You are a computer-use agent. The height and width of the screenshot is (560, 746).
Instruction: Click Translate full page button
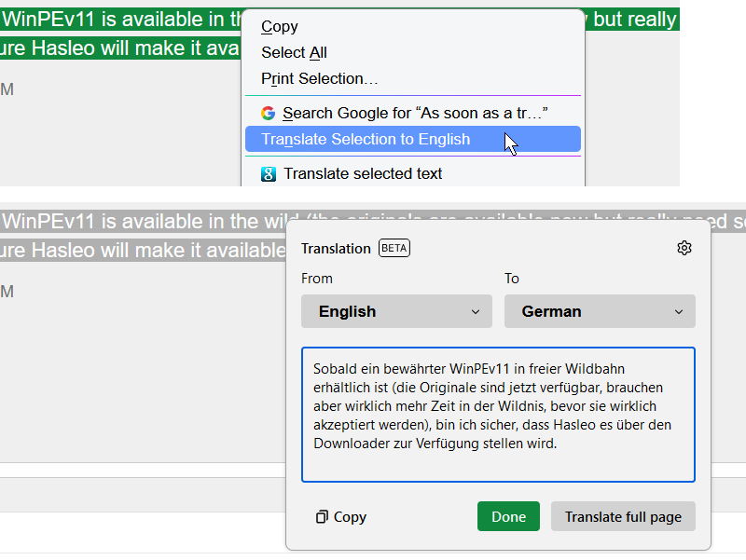pos(623,516)
